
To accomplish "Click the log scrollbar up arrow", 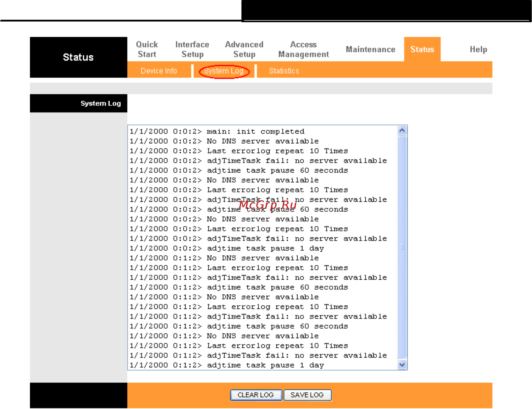I will 402,130.
